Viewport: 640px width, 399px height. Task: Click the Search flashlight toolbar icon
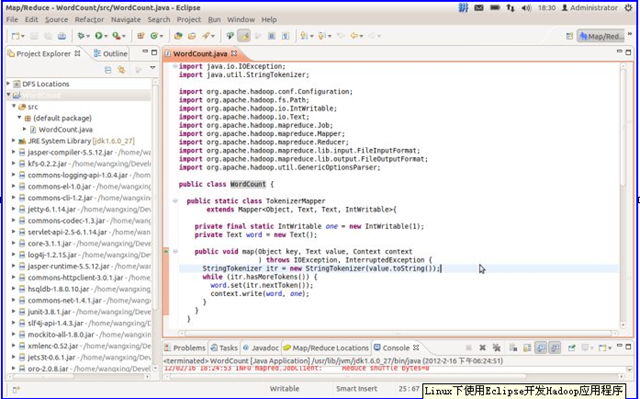coord(206,36)
